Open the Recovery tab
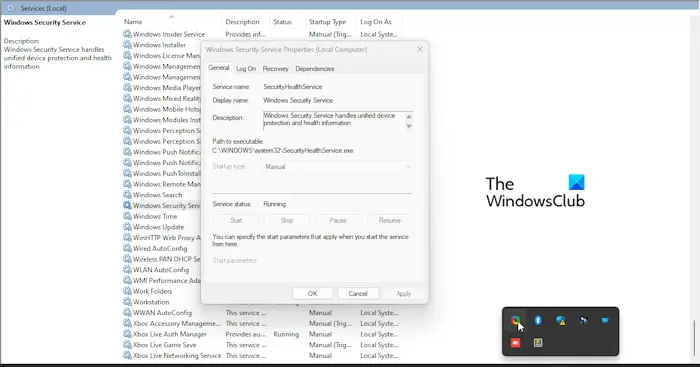The height and width of the screenshot is (367, 700). [x=275, y=69]
